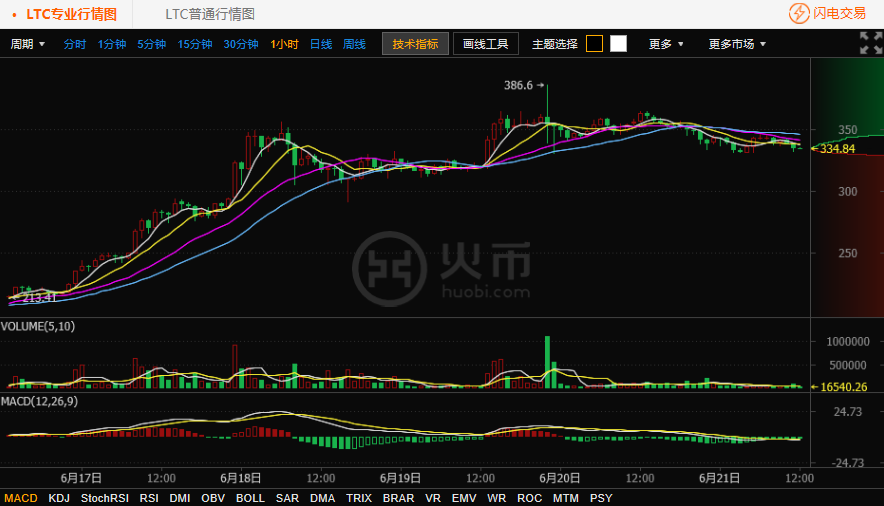This screenshot has height=506, width=884.
Task: Switch to the 分时 time-sharing view
Action: pos(75,44)
